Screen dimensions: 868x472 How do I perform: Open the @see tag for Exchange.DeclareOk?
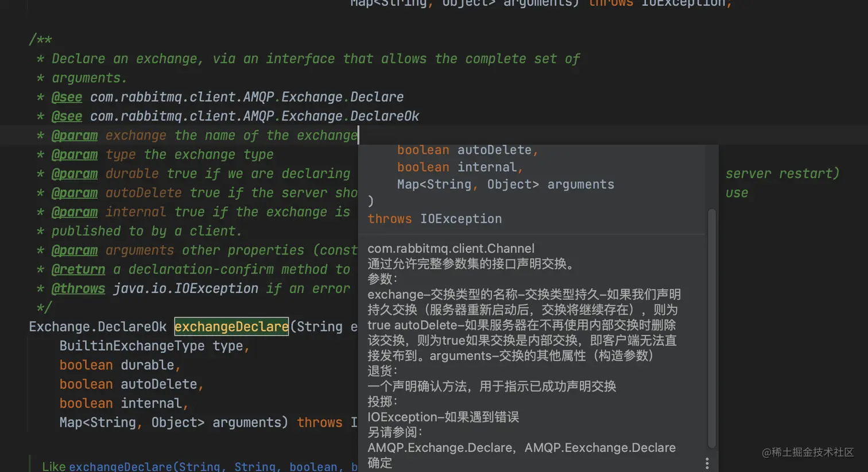(67, 117)
